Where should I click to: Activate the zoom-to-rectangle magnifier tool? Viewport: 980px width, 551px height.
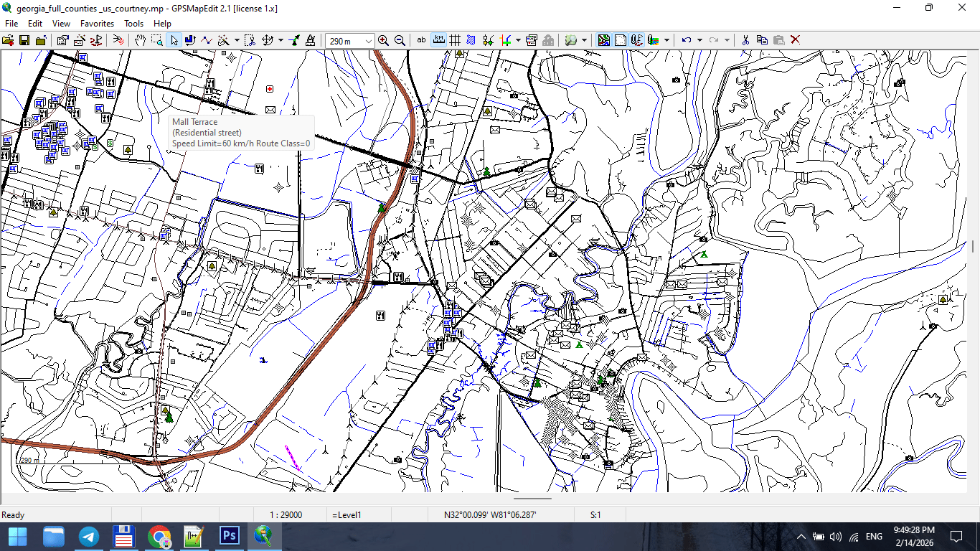pyautogui.click(x=156, y=40)
